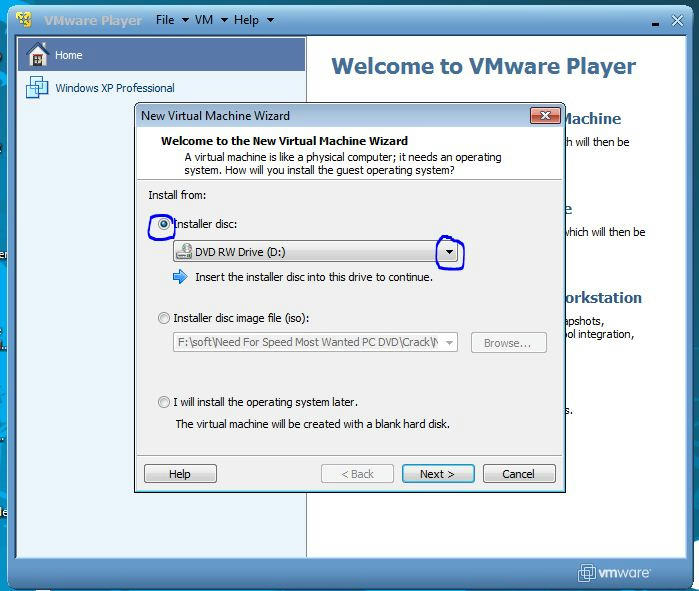
Task: Click the vmware logo in the footer
Action: (614, 572)
